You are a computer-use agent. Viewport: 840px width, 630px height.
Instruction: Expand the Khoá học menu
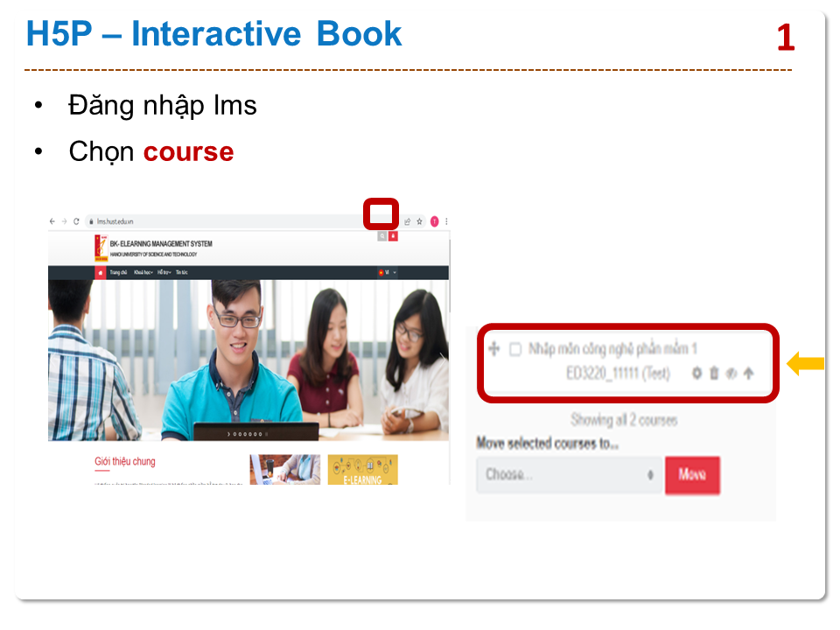click(143, 272)
